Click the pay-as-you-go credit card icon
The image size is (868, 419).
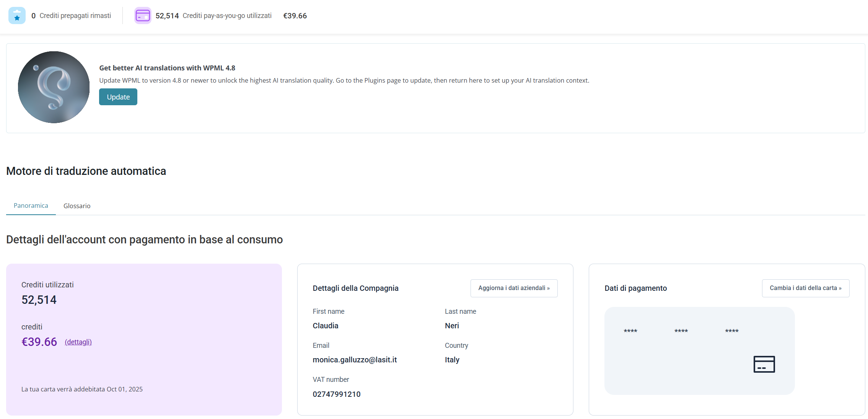143,16
